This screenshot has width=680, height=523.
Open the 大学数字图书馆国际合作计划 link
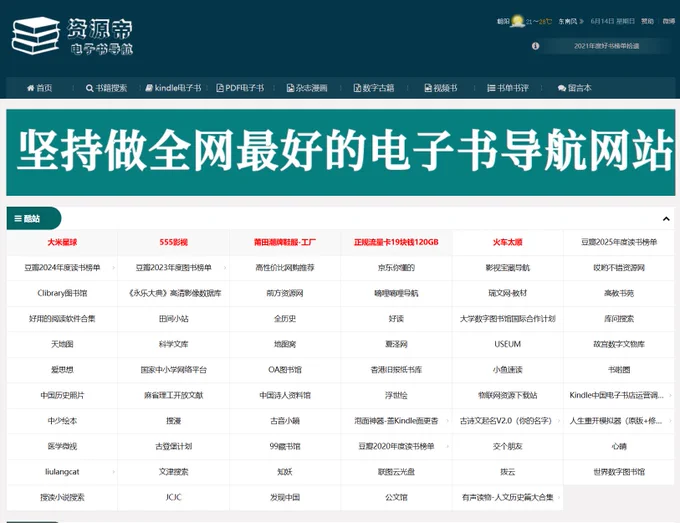507,319
